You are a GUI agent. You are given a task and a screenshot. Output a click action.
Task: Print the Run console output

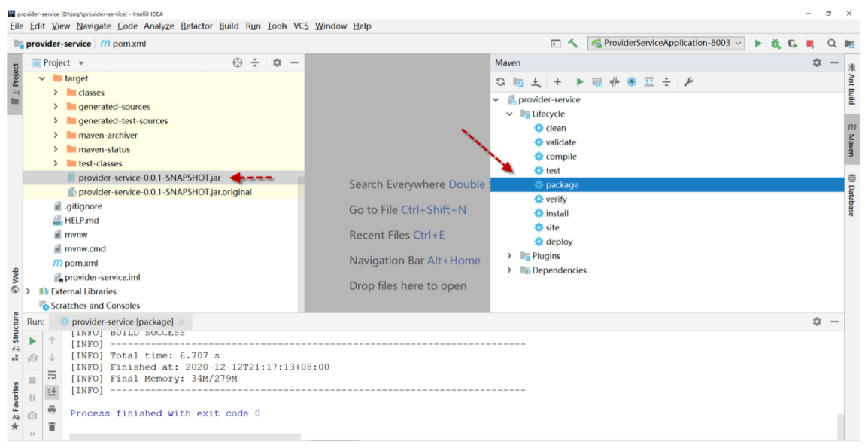click(52, 409)
